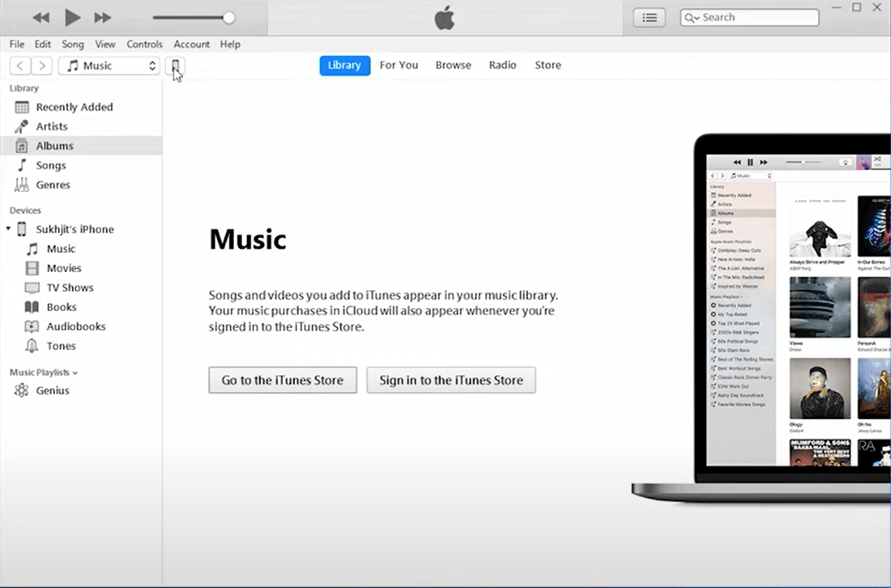Screen dimensions: 891x588
Task: Click the Recently Added grid icon
Action: (x=22, y=107)
